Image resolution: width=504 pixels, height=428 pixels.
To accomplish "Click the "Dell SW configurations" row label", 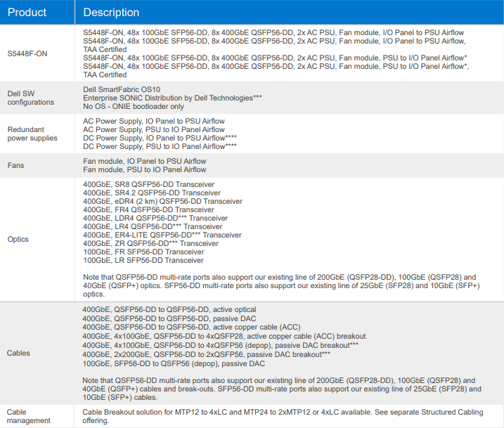I will coord(30,98).
